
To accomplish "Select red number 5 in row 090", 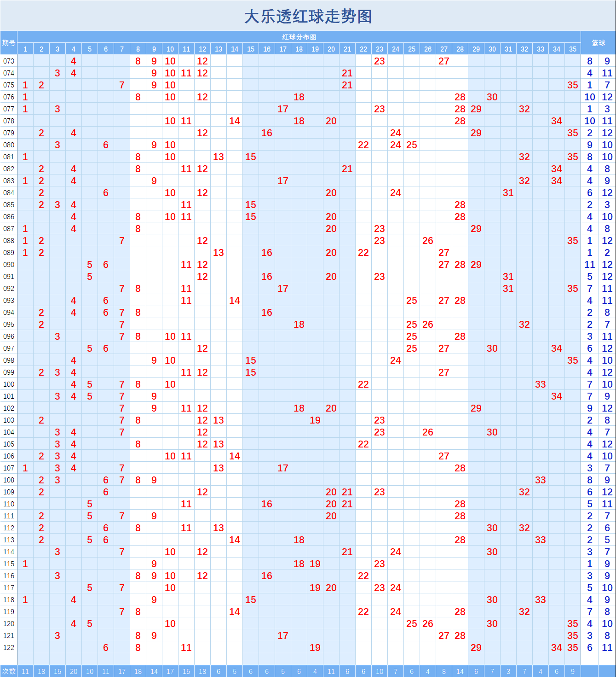I will pos(90,265).
